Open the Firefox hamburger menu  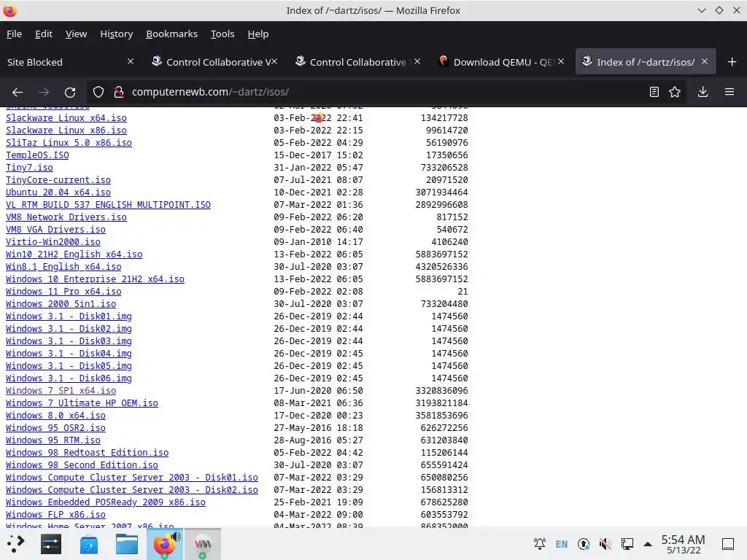[729, 92]
